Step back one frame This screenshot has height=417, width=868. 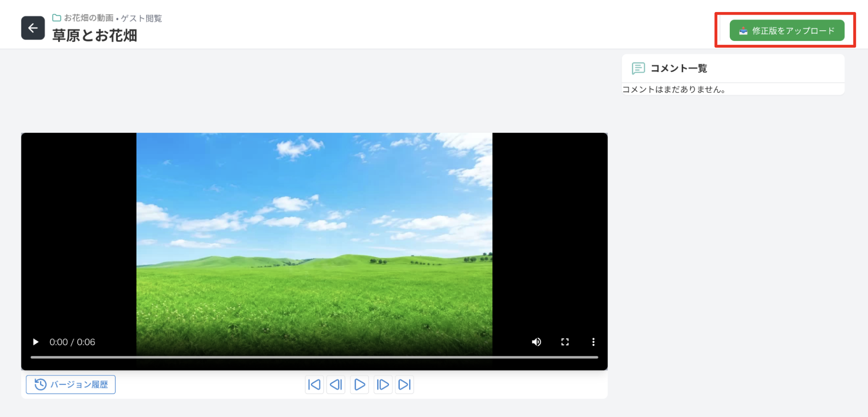coord(336,385)
